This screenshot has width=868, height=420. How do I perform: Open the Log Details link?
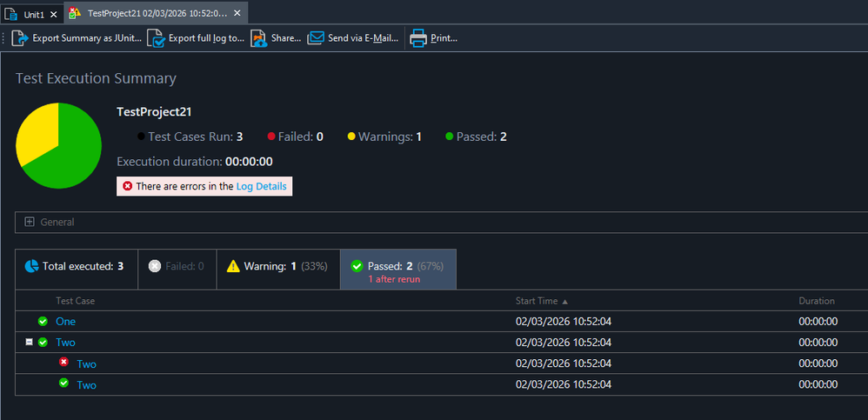pos(261,186)
